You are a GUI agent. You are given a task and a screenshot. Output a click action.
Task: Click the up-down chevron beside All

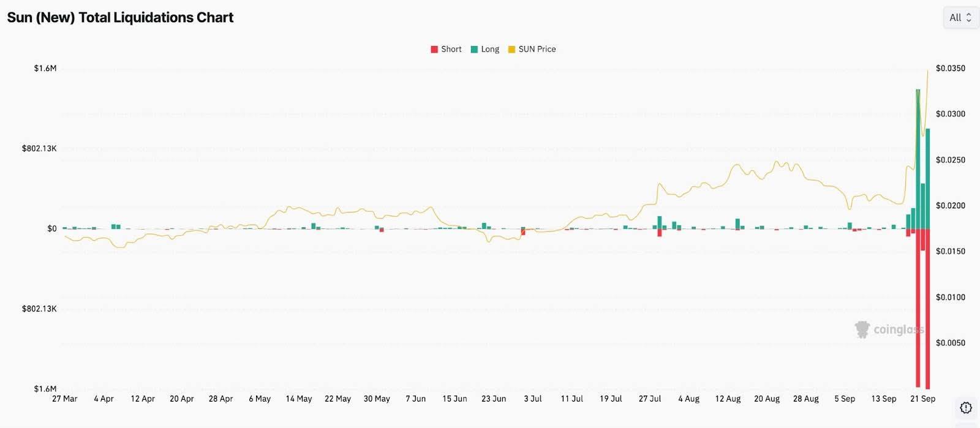tap(969, 18)
